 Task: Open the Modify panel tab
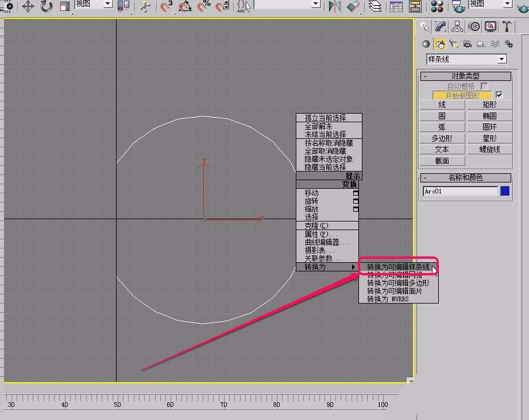[x=441, y=26]
